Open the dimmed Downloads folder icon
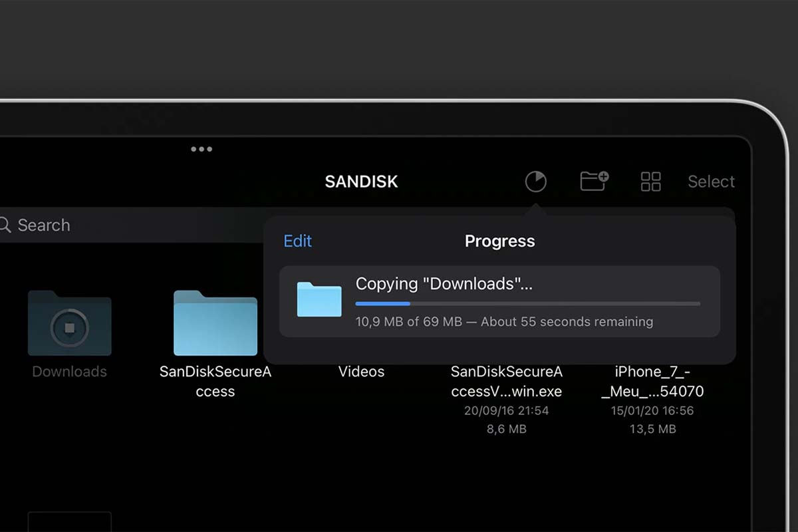Viewport: 798px width, 532px height. (70, 323)
